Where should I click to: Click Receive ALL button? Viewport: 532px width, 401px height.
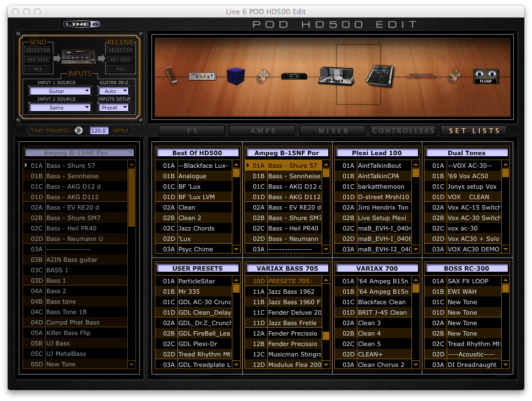coord(121,69)
